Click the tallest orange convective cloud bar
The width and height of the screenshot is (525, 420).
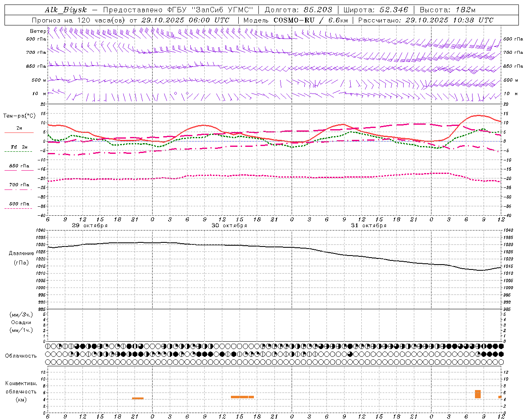[x=478, y=394]
